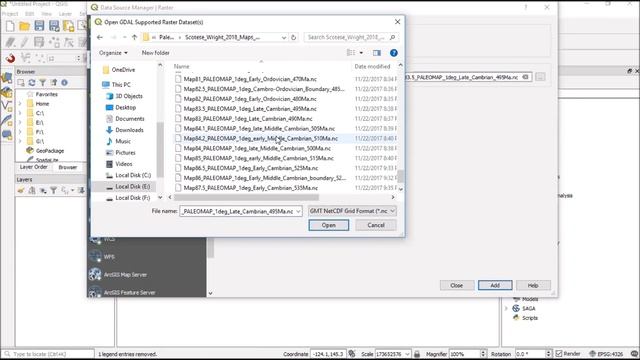The width and height of the screenshot is (640, 360).
Task: Click browse (...) button for raster dataset
Action: [x=540, y=77]
